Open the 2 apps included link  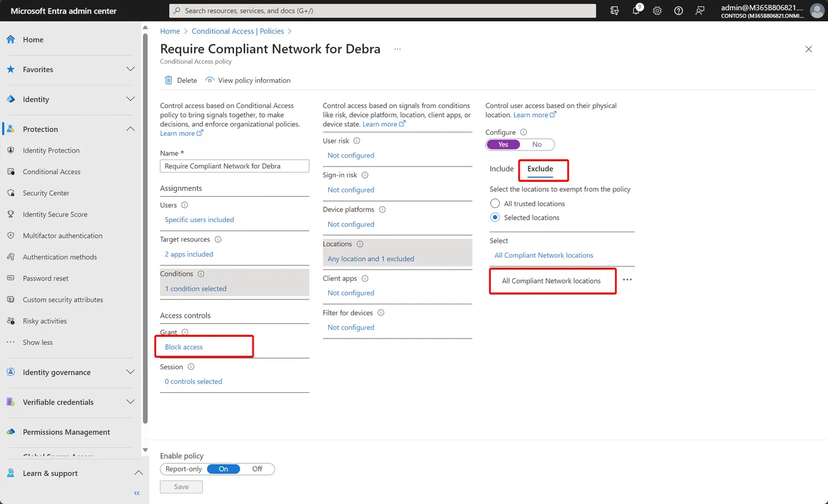point(189,254)
